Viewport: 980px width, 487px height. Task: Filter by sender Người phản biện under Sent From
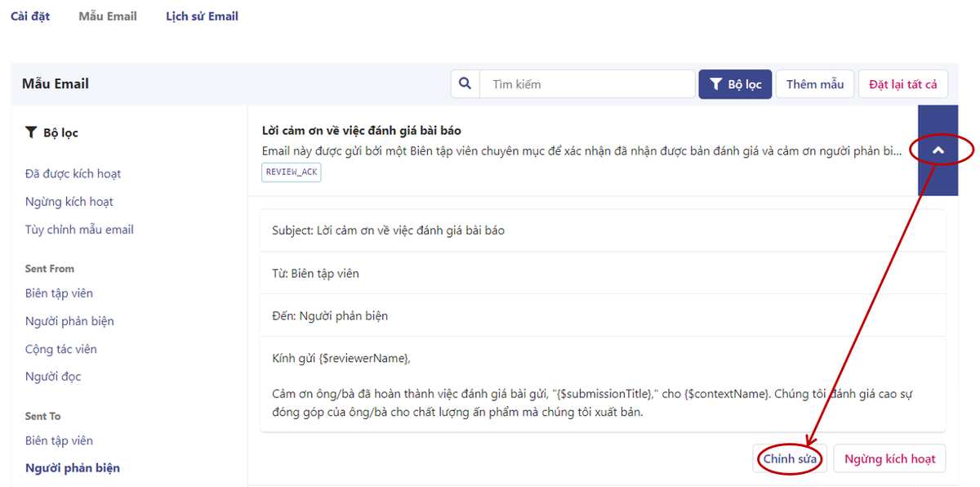[x=69, y=320]
